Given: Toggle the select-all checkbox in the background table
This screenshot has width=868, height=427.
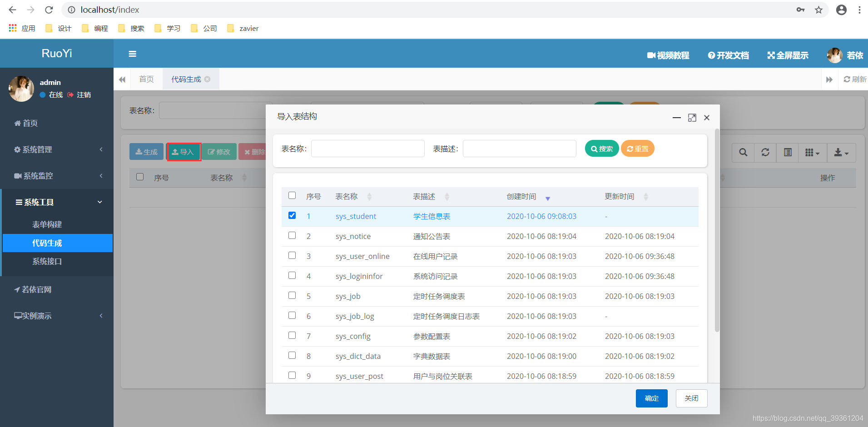Looking at the screenshot, I should point(140,177).
